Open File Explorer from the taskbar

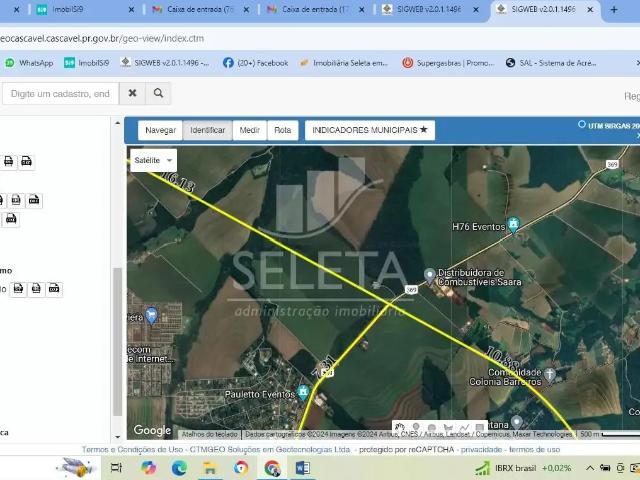(210, 468)
